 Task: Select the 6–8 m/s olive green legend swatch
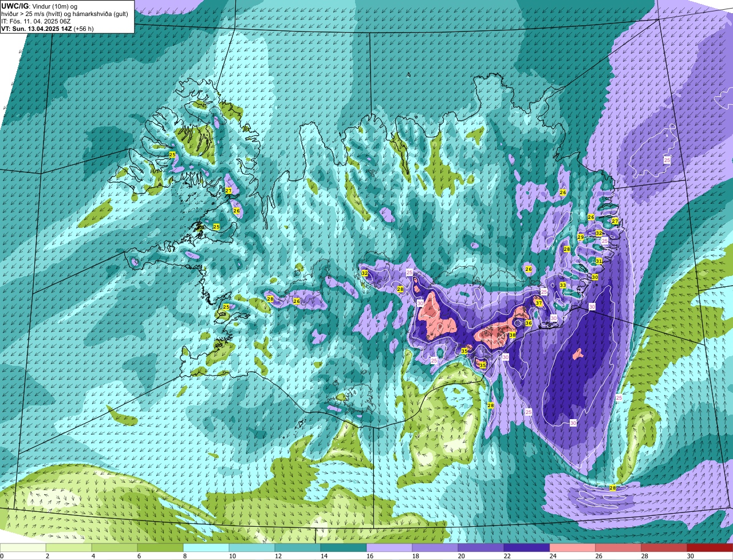[x=160, y=547]
